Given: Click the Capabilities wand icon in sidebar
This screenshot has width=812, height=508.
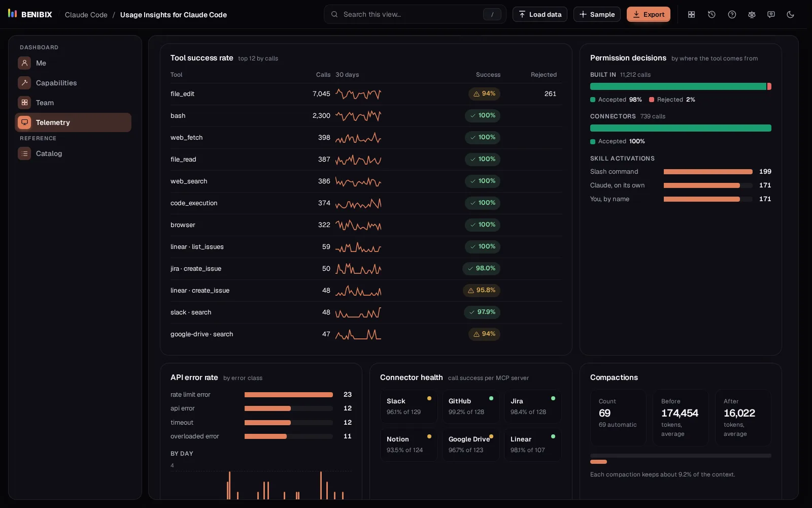Looking at the screenshot, I should pyautogui.click(x=24, y=83).
